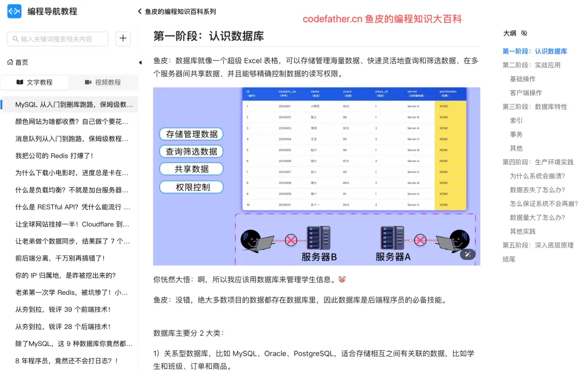Click the article heading 第一阶段：认识数据库
This screenshot has height=372, width=588.
coord(209,36)
